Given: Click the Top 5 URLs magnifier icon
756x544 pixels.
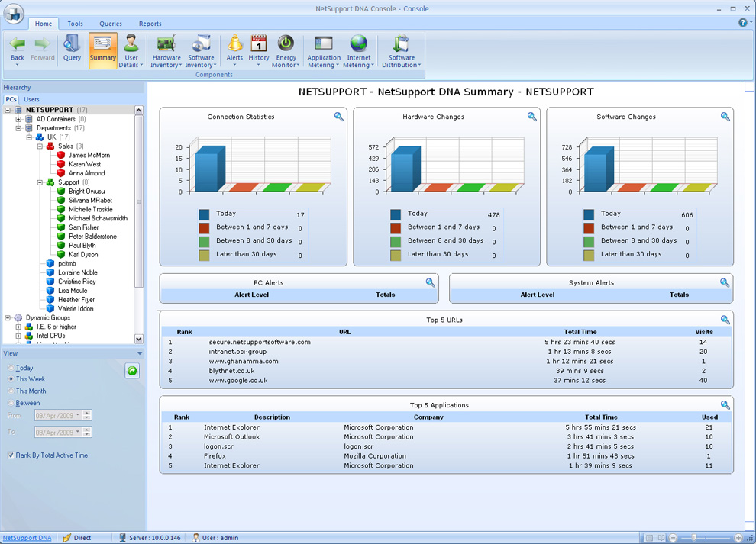Looking at the screenshot, I should [725, 320].
